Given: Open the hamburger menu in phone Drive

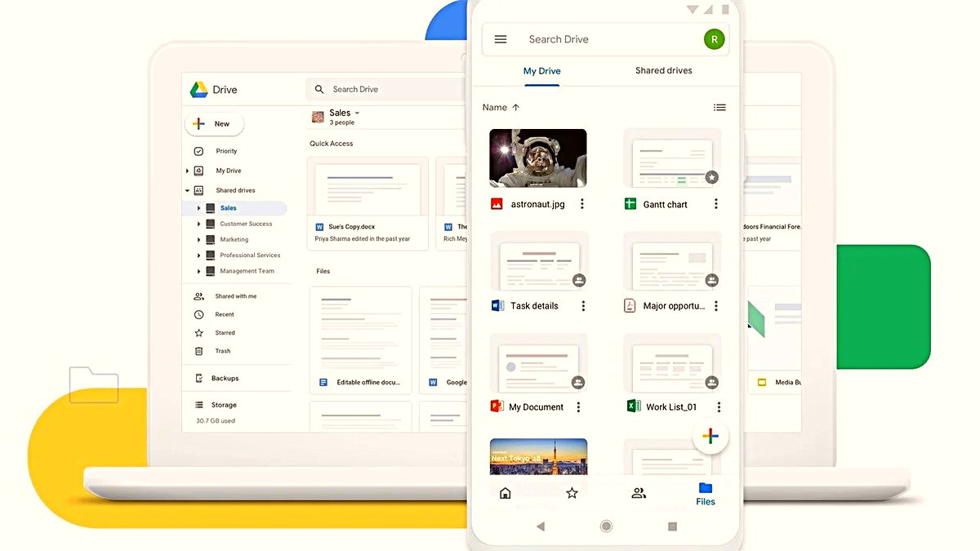Looking at the screenshot, I should 501,39.
